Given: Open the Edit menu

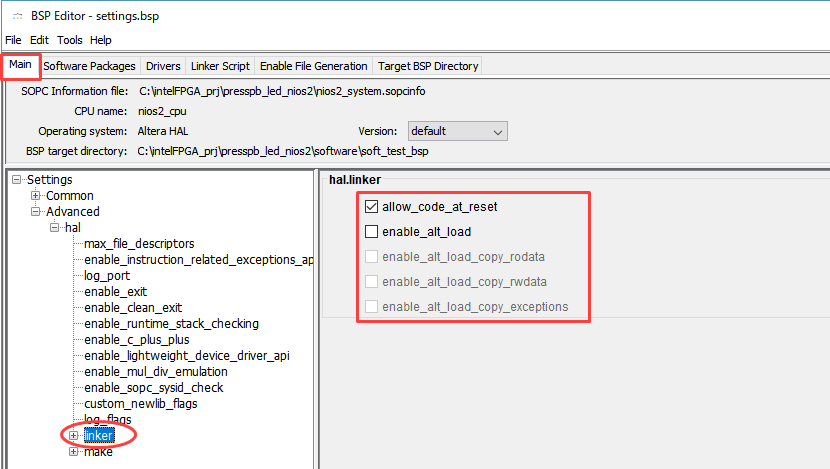Looking at the screenshot, I should [x=39, y=40].
